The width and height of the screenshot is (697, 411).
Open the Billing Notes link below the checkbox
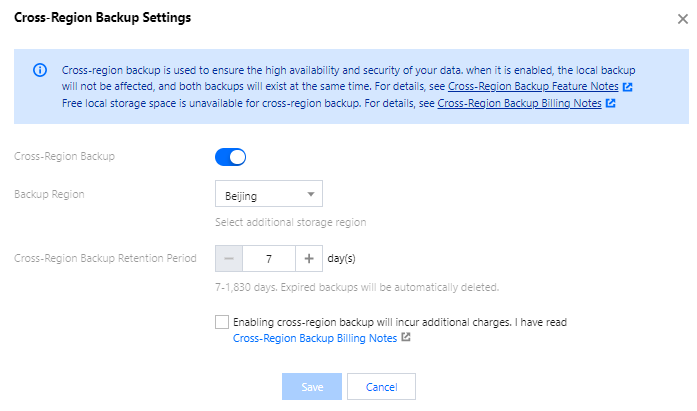(315, 339)
